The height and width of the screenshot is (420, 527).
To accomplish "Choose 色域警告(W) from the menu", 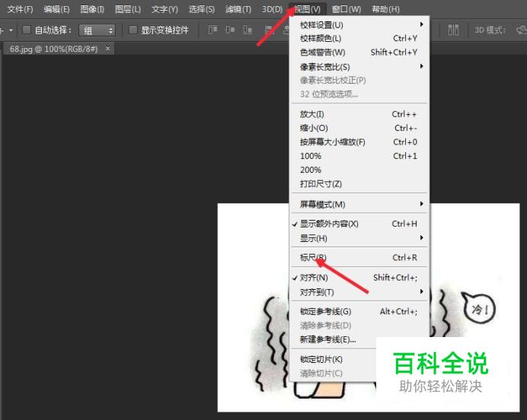I will (x=359, y=52).
